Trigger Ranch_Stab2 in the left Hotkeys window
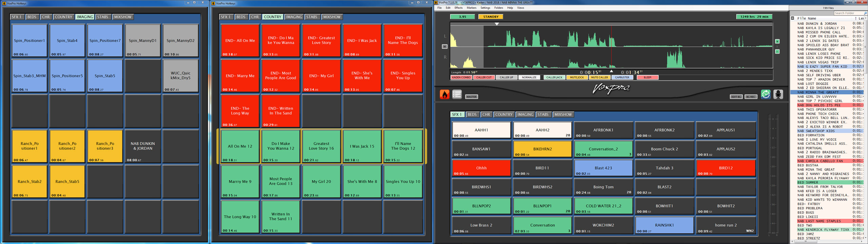The width and height of the screenshot is (868, 244). click(x=29, y=182)
